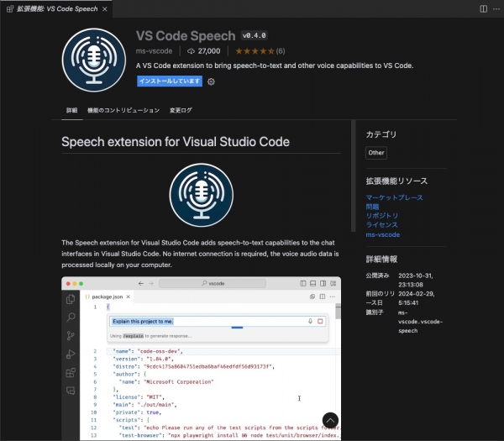
Task: Click the microphone logo in the readme
Action: tap(202, 195)
